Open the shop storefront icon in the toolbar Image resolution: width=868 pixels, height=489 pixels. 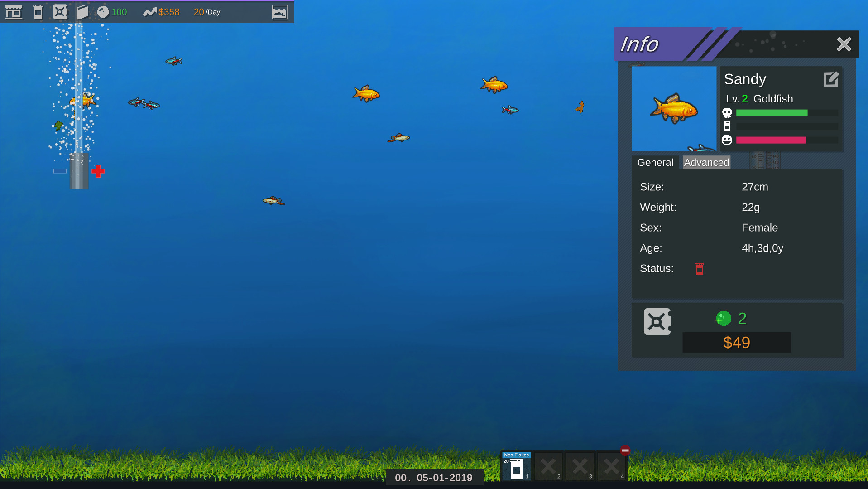pyautogui.click(x=14, y=12)
